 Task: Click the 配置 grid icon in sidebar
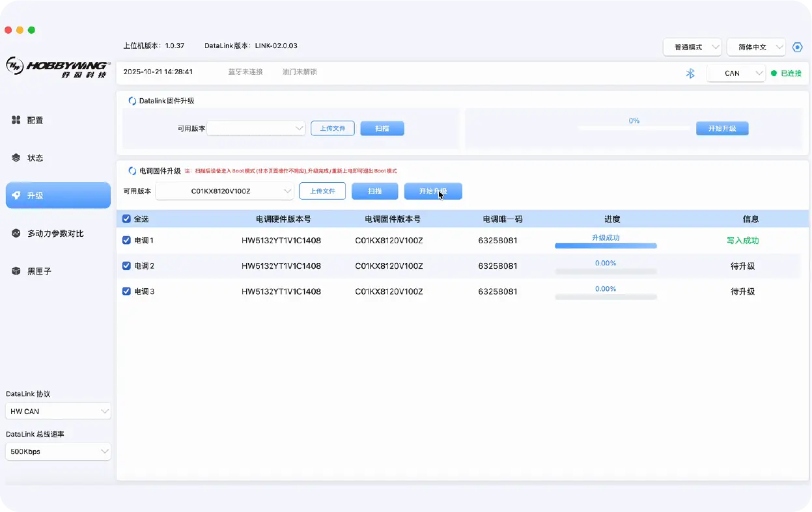pos(16,120)
